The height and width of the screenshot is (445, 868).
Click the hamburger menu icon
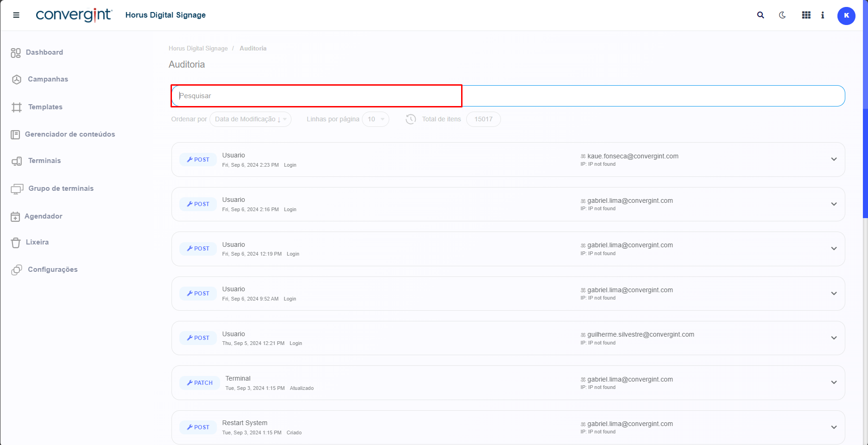click(x=16, y=15)
